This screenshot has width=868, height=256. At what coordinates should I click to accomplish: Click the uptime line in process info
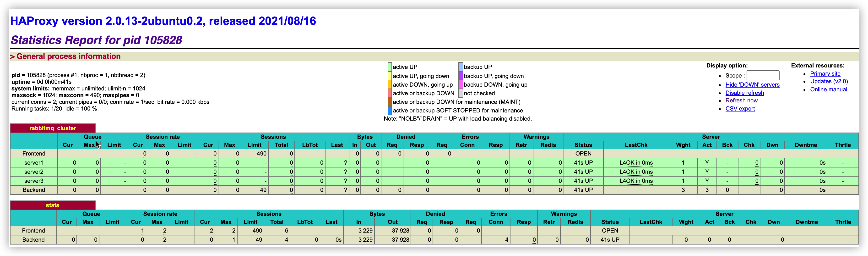click(41, 82)
